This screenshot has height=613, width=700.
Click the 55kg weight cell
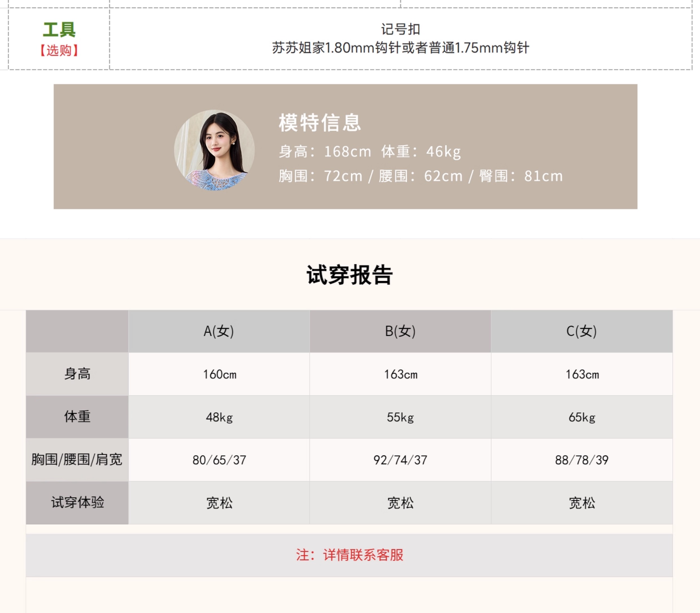(400, 417)
